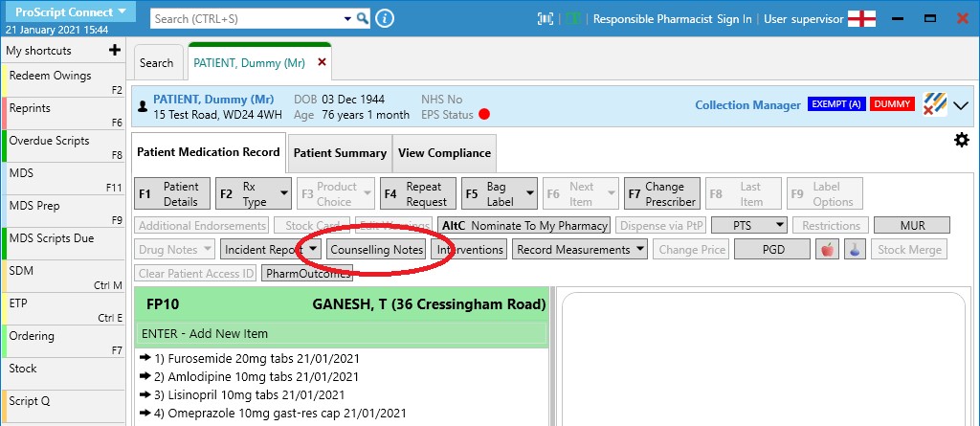The image size is (980, 426).
Task: Open Redeem Owings shortcut
Action: click(63, 81)
